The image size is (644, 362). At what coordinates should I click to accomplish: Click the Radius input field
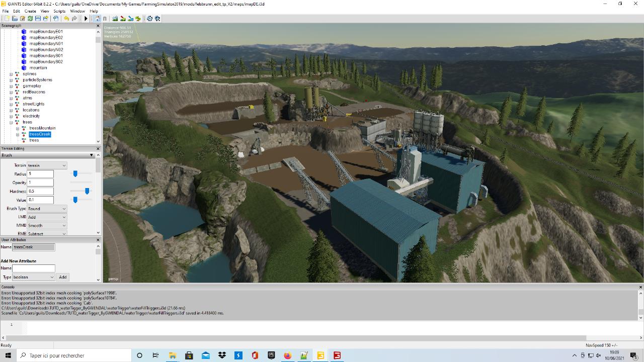point(40,174)
